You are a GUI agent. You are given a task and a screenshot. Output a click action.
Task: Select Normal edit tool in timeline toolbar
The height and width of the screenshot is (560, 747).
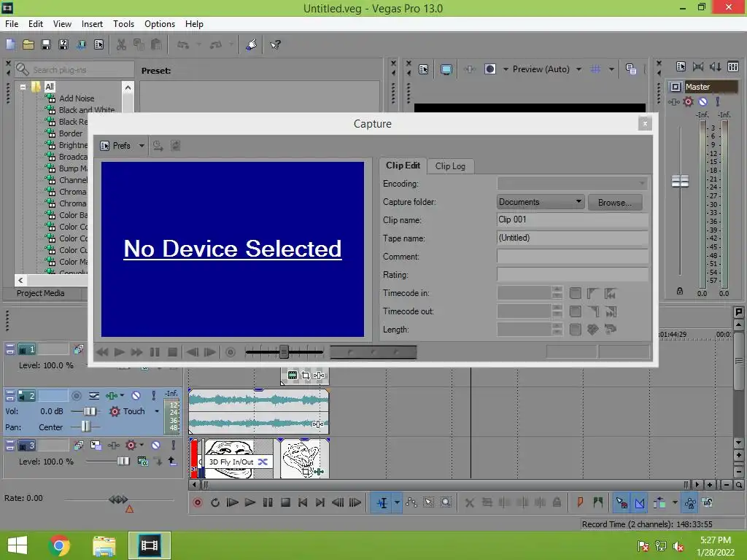[x=382, y=502]
